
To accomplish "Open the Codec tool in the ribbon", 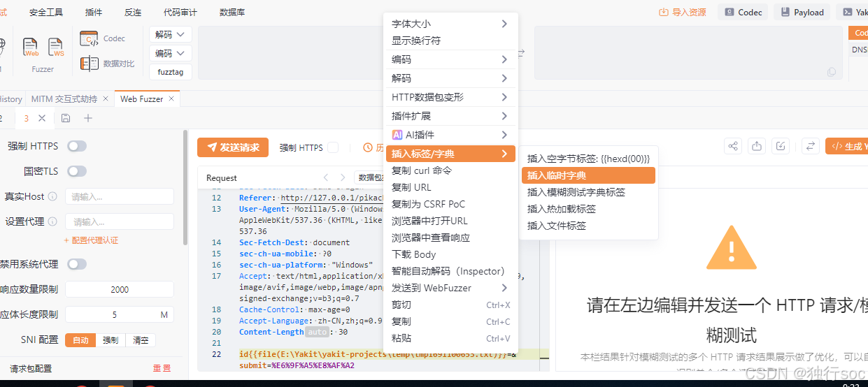I will (x=102, y=39).
